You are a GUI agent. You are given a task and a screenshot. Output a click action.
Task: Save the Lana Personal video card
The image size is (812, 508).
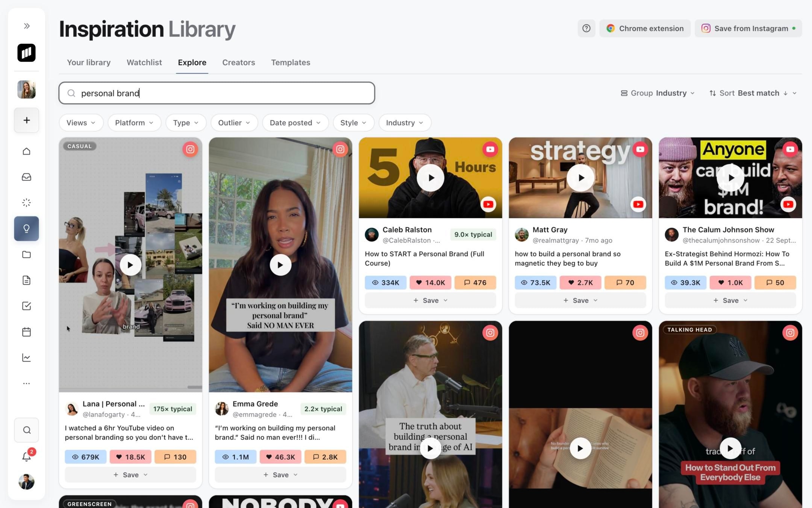pos(130,475)
